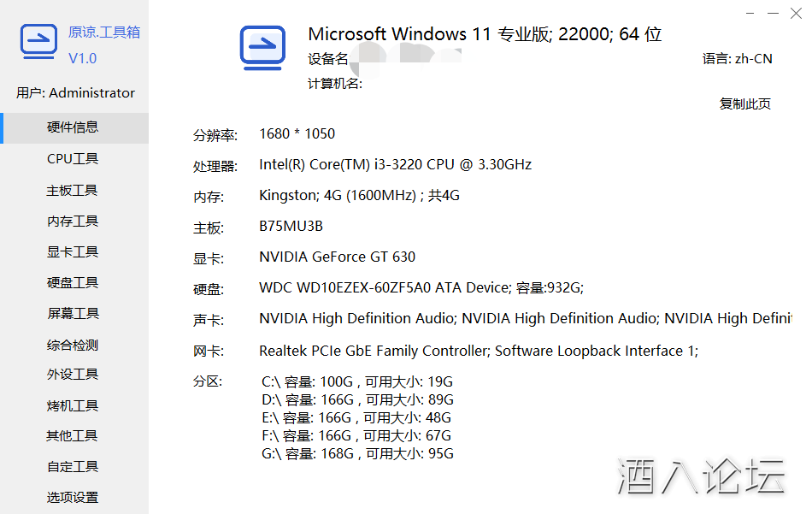Open the 显卡工具 (graphics card tools) section
Image resolution: width=812 pixels, height=514 pixels.
(72, 251)
